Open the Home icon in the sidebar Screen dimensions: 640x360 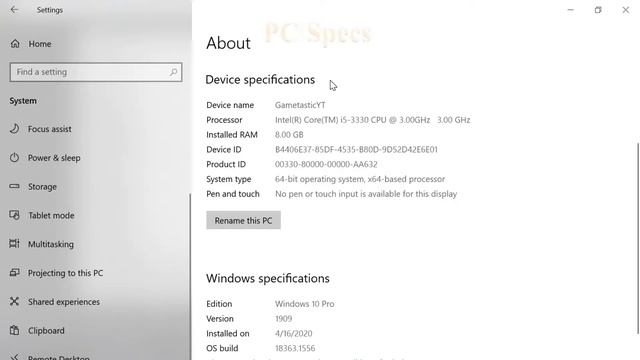coord(15,44)
